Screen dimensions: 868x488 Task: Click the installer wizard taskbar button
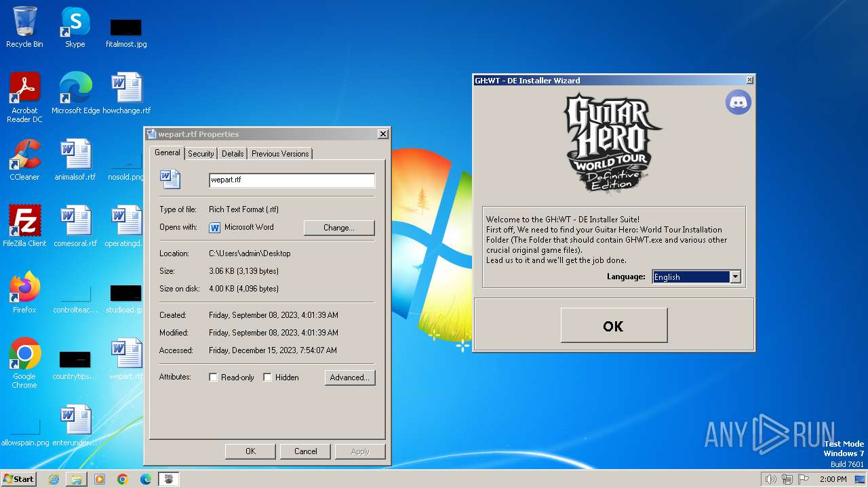tap(169, 479)
